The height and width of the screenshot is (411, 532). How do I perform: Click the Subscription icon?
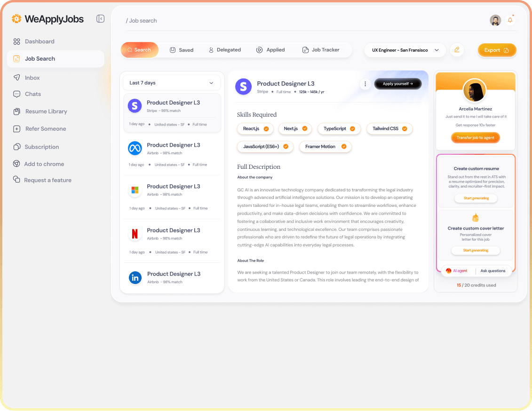(16, 147)
